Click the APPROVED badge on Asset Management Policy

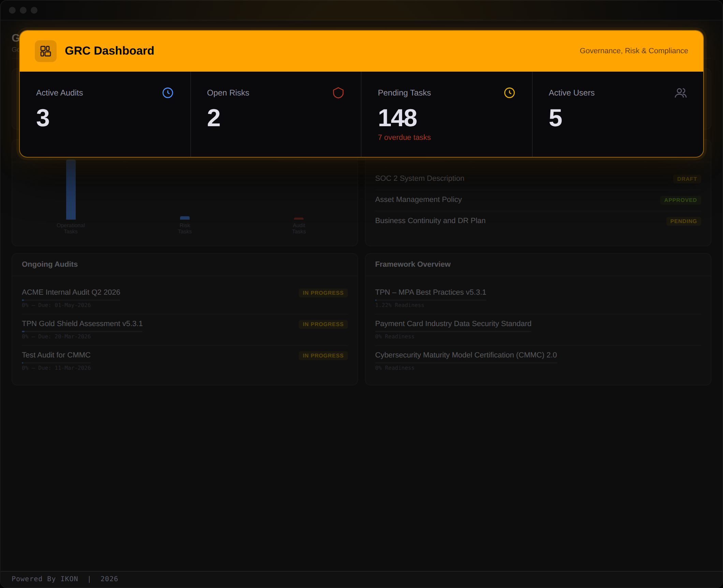[x=681, y=200]
